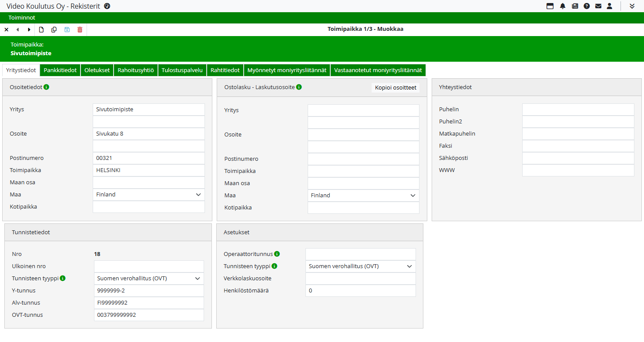This screenshot has width=644, height=342.
Task: Go to next record with right arrow
Action: pyautogui.click(x=29, y=30)
